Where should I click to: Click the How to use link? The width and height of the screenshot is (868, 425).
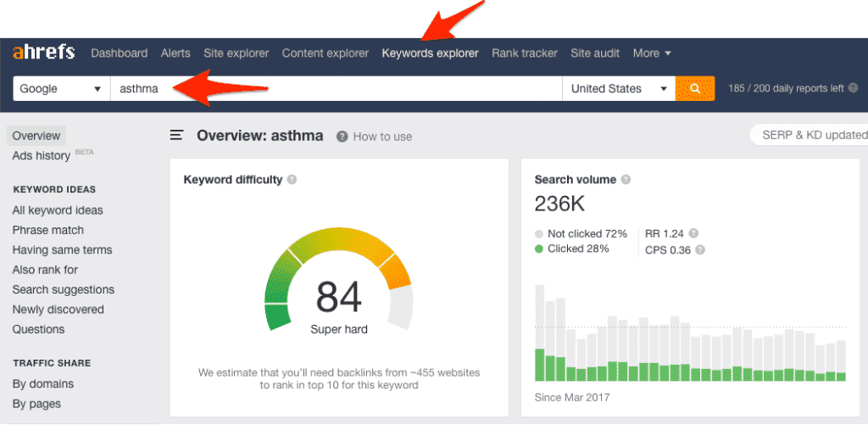[382, 137]
